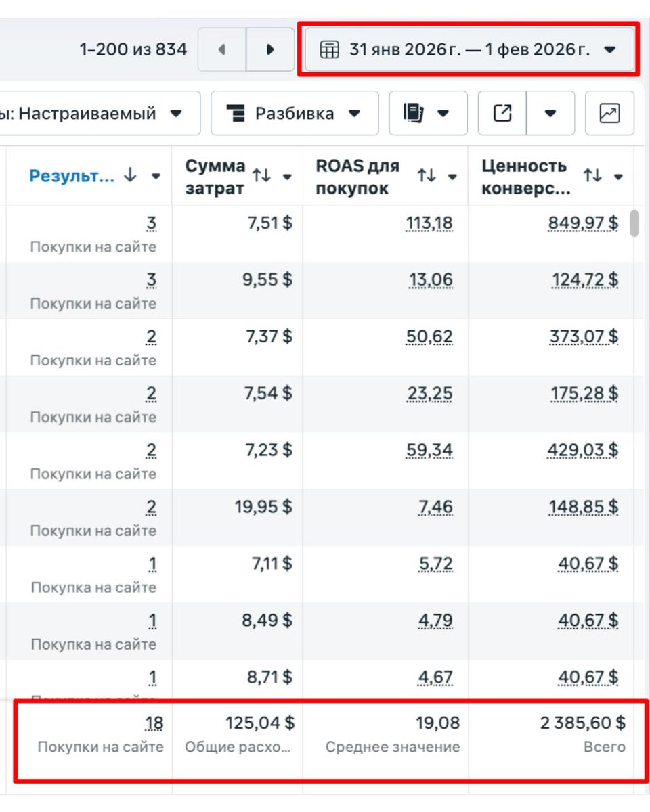Click average ROAS 19,08
Viewport: 650px width, 812px height.
click(x=437, y=724)
